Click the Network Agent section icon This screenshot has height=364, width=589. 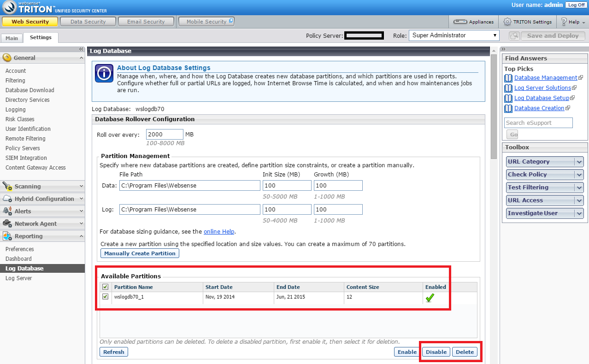click(7, 223)
